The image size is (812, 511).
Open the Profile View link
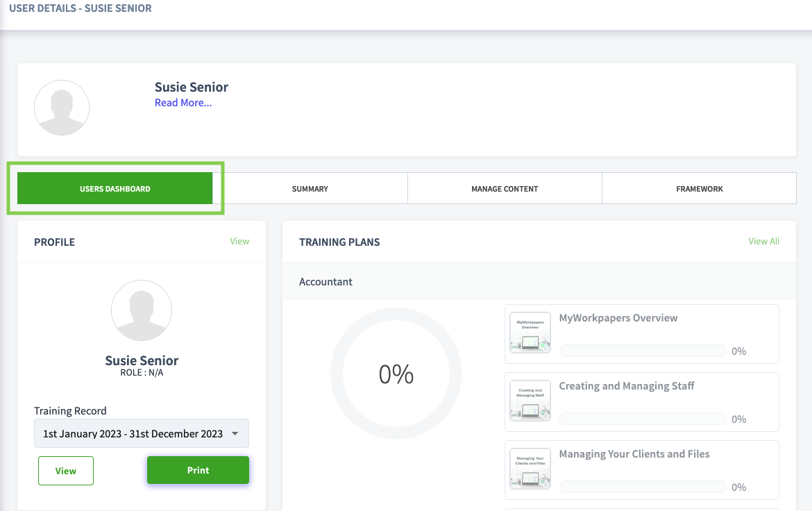point(239,241)
